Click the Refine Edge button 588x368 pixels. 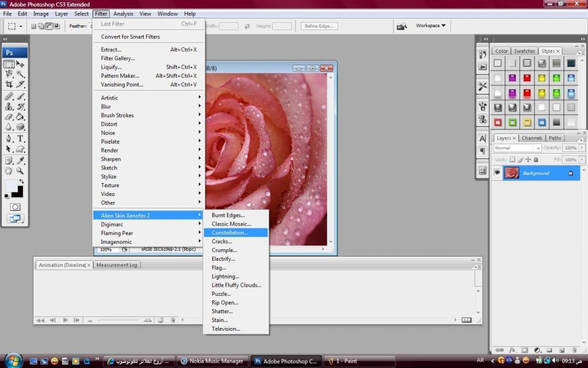click(x=319, y=26)
